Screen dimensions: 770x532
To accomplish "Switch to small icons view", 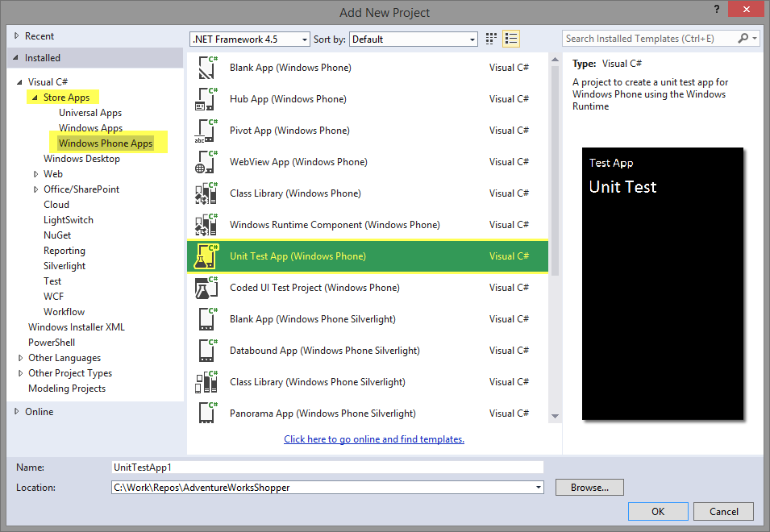I will pyautogui.click(x=491, y=39).
